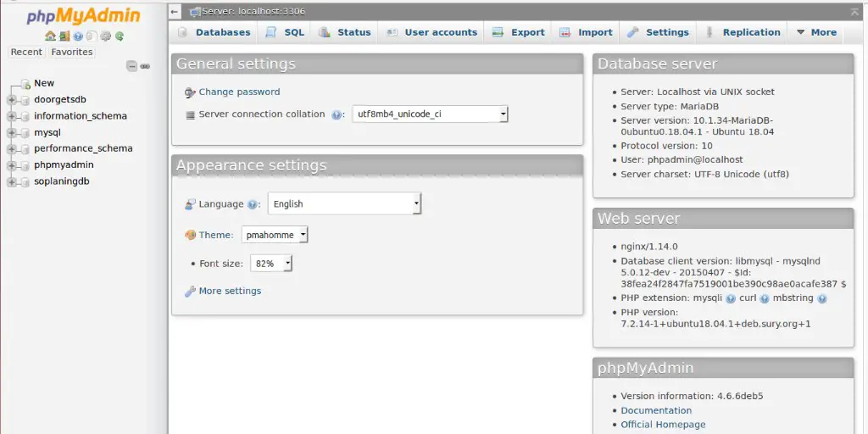The image size is (868, 434).
Task: Click Change password link
Action: coord(239,92)
